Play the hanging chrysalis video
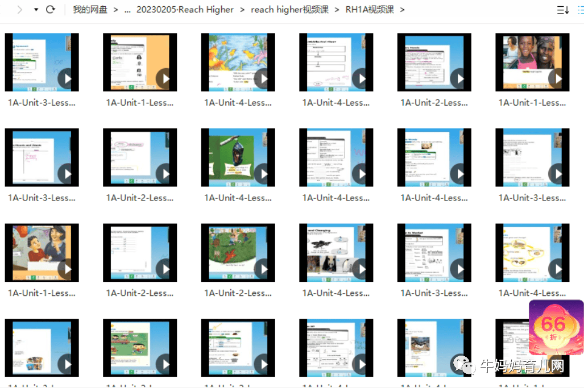 point(238,157)
